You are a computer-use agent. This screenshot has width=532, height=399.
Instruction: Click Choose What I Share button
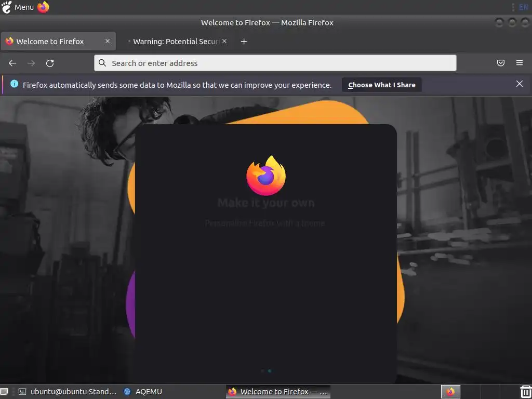click(382, 85)
